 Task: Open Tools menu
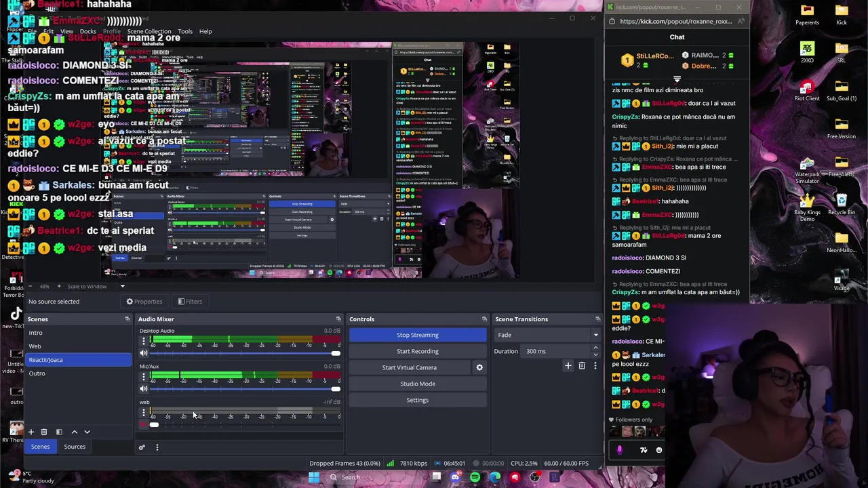click(185, 31)
